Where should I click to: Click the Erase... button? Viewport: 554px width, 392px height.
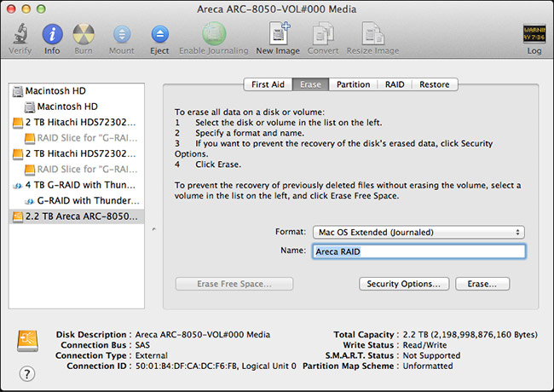click(x=482, y=284)
